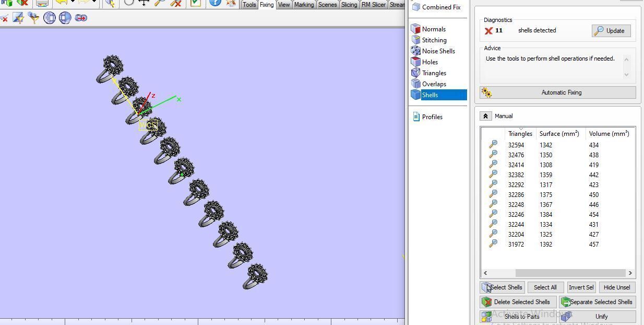This screenshot has height=325, width=644.
Task: Switch to the Scenes tab
Action: pyautogui.click(x=327, y=5)
